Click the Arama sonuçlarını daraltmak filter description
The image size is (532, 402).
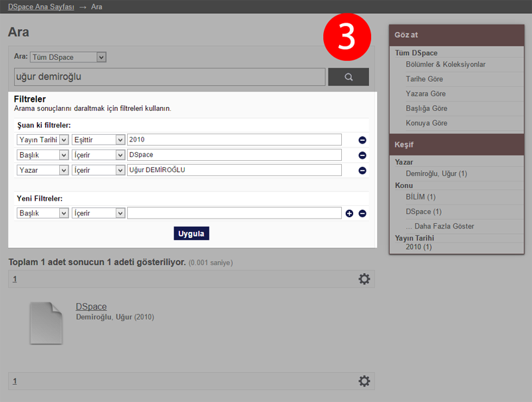point(92,108)
